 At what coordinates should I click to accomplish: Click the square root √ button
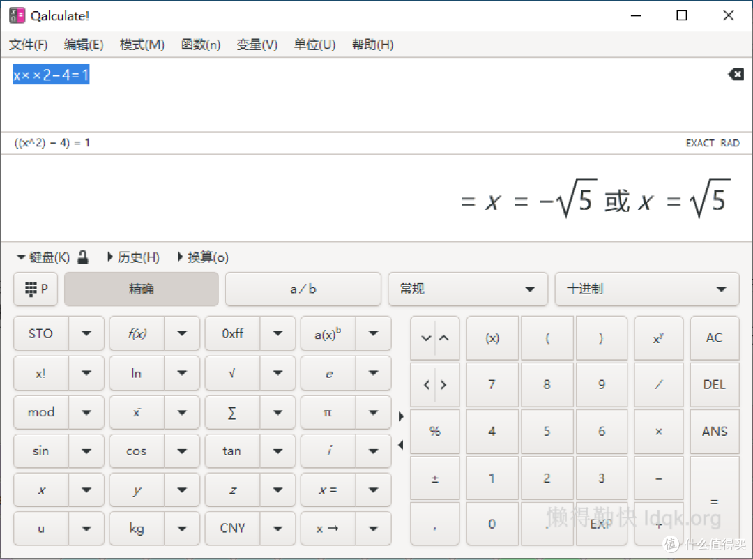232,373
